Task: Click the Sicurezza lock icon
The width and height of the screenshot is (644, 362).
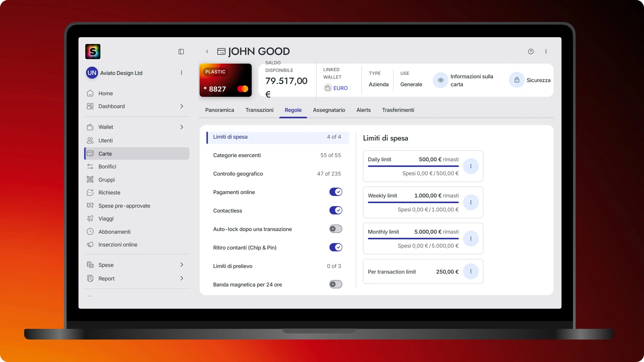Action: point(517,80)
